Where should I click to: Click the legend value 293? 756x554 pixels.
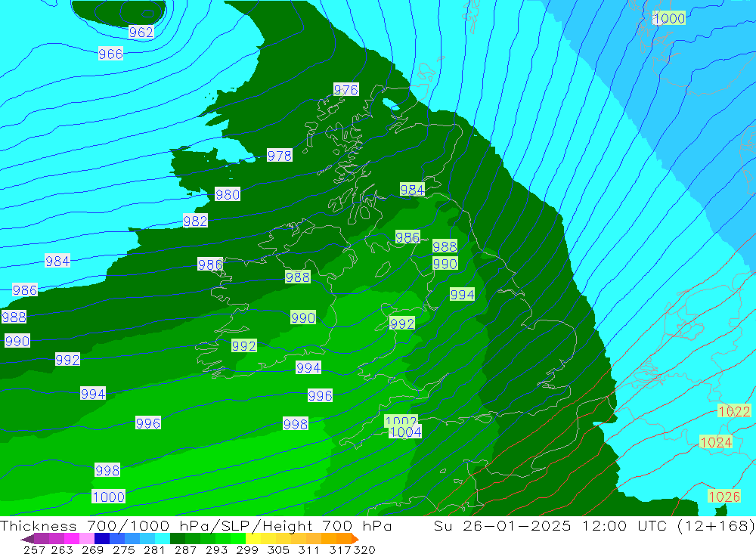pyautogui.click(x=216, y=549)
